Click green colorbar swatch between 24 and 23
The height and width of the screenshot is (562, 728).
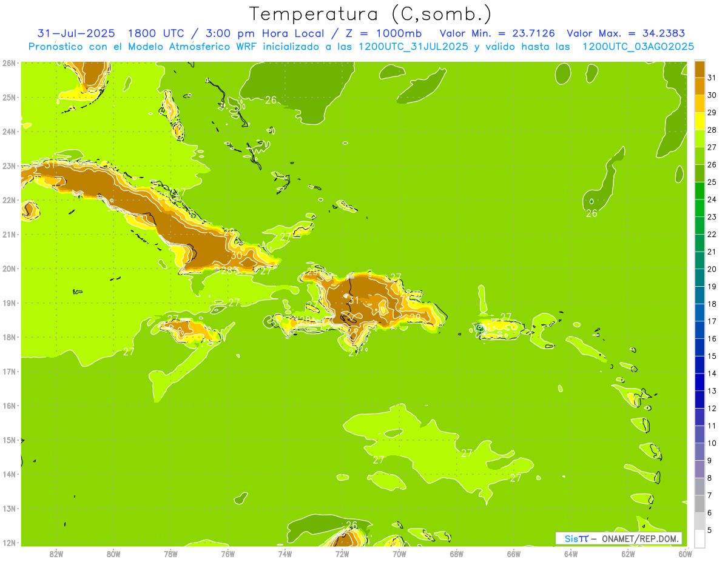pyautogui.click(x=700, y=208)
